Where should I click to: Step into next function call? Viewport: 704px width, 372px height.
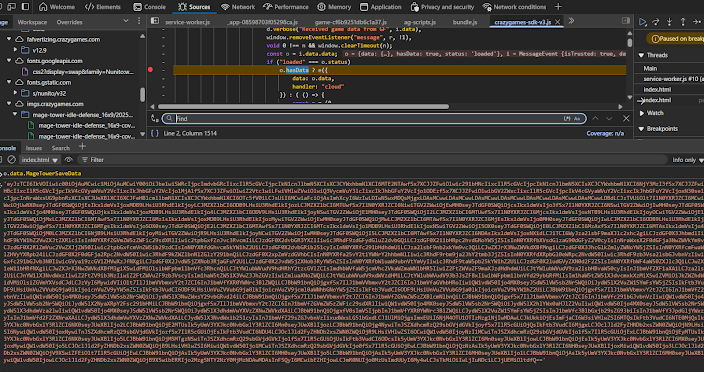click(669, 22)
